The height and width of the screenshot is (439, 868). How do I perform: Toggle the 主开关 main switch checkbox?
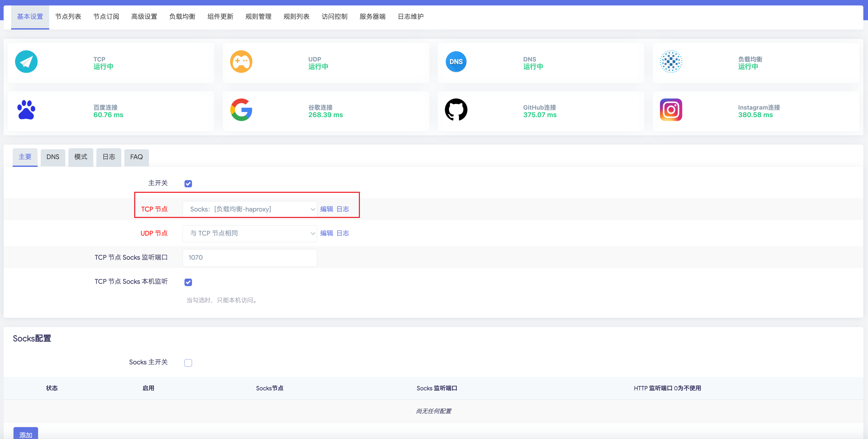click(188, 184)
